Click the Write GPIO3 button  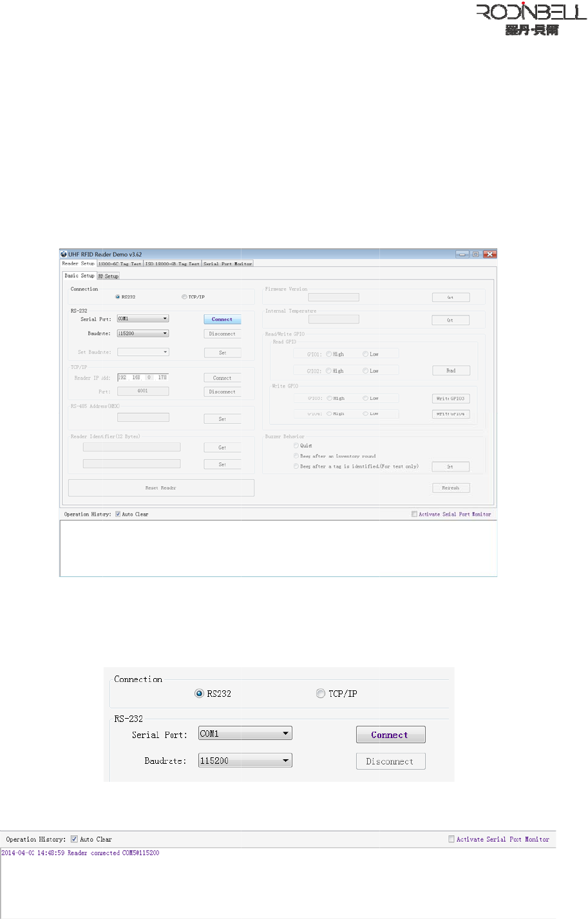tap(450, 399)
